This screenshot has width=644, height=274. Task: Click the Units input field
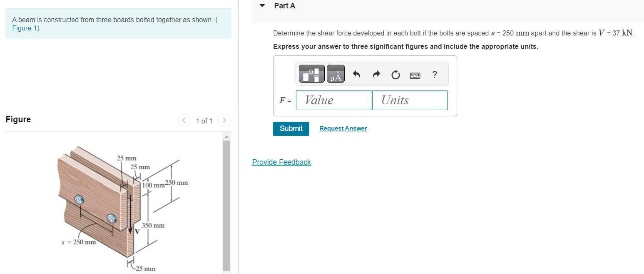[410, 100]
